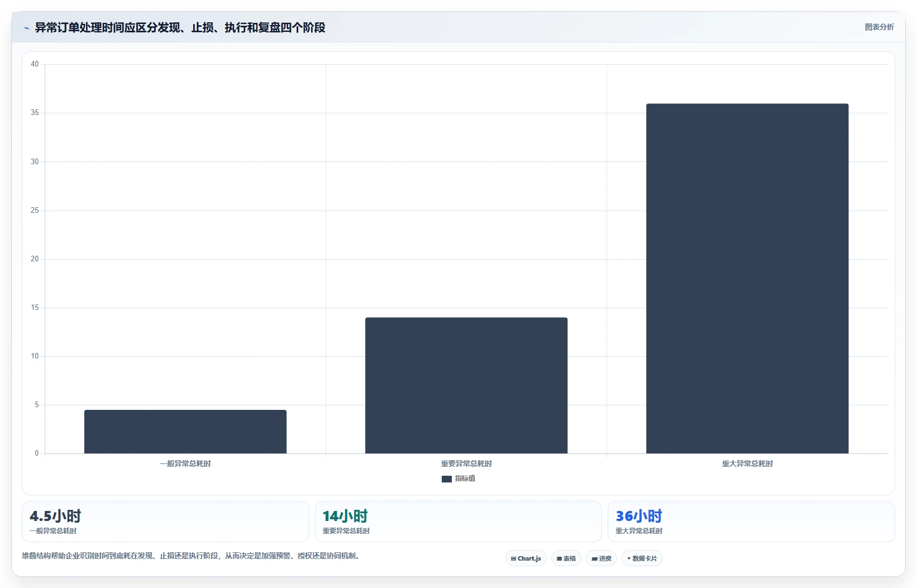Click the 一般异常总耗时 x-axis label
Image resolution: width=917 pixels, height=588 pixels.
point(185,464)
